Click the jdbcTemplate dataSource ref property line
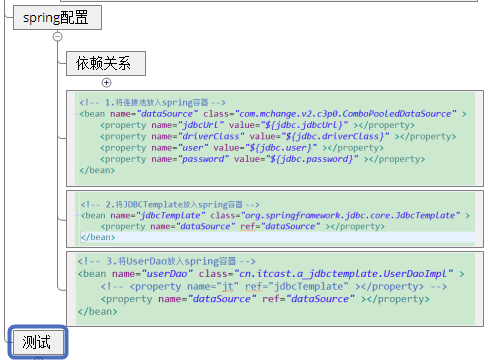This screenshot has height=360, width=497. (x=243, y=227)
